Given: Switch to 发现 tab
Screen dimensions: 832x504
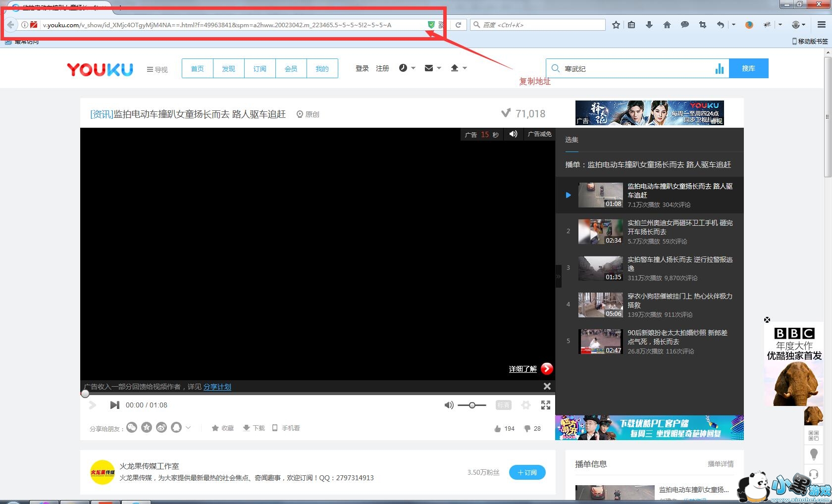Looking at the screenshot, I should pos(229,68).
